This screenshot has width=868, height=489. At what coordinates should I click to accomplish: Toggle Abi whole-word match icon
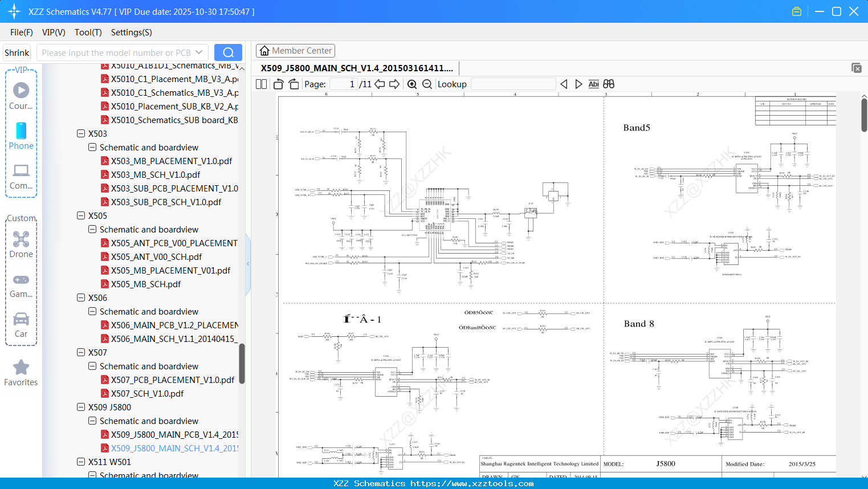click(593, 84)
